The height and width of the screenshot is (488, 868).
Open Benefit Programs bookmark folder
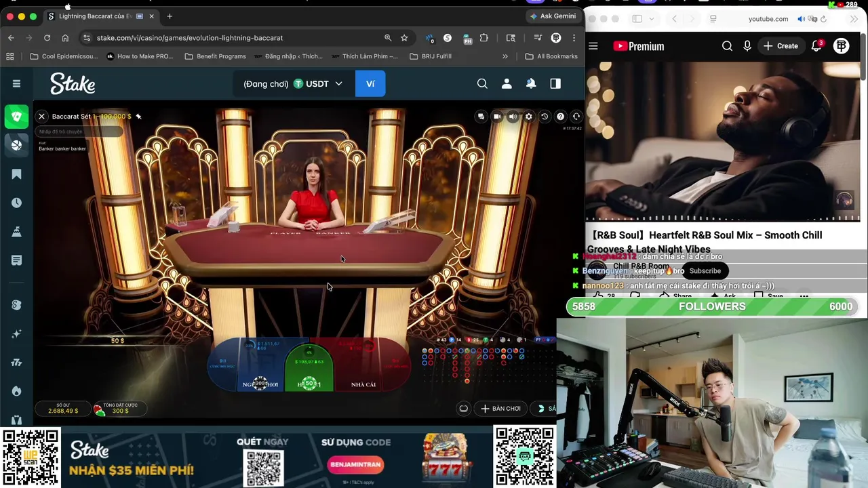[215, 56]
